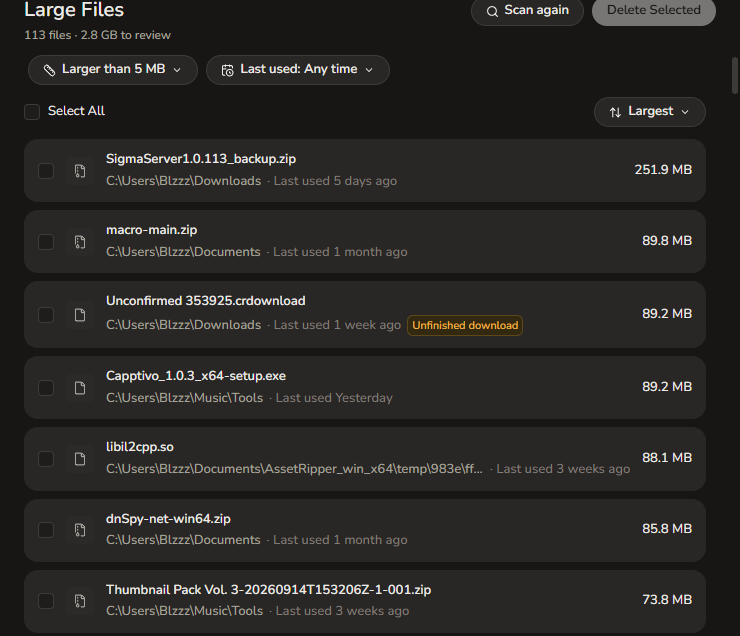
Task: Click the sort arrows icon beside Largest
Action: [615, 112]
